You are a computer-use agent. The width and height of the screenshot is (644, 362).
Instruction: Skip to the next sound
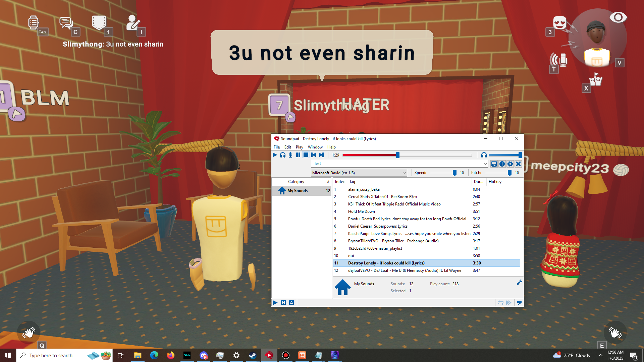(x=321, y=155)
